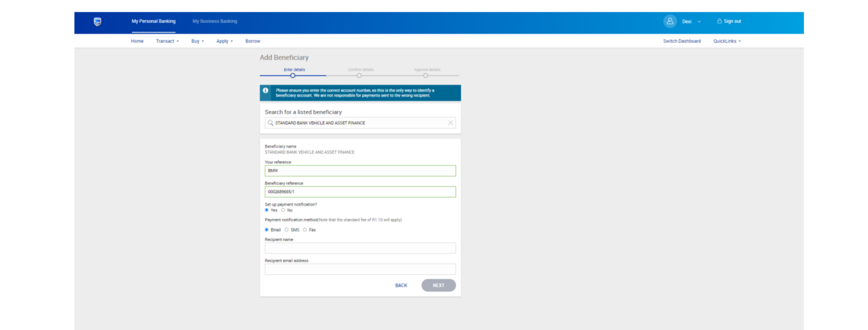Clear the beneficiary search with the X icon

pos(450,123)
